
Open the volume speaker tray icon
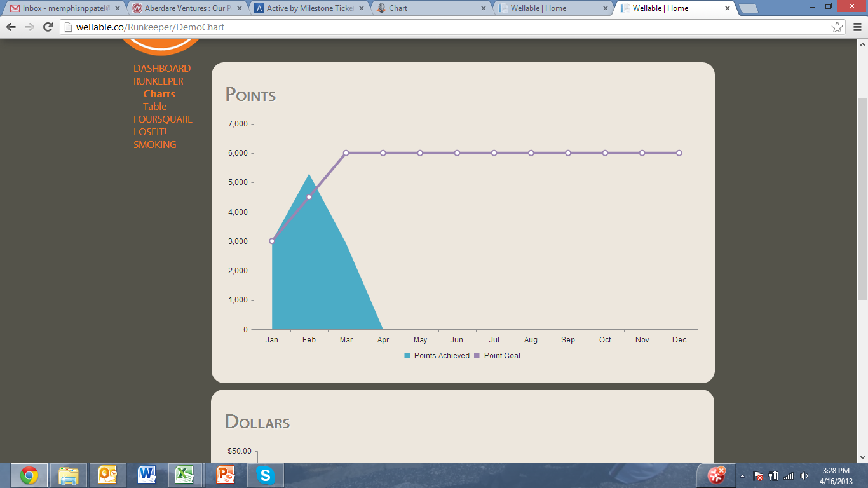click(x=804, y=476)
